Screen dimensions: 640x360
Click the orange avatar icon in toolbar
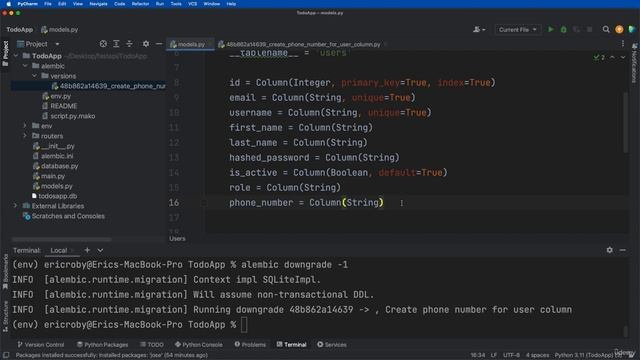619,29
